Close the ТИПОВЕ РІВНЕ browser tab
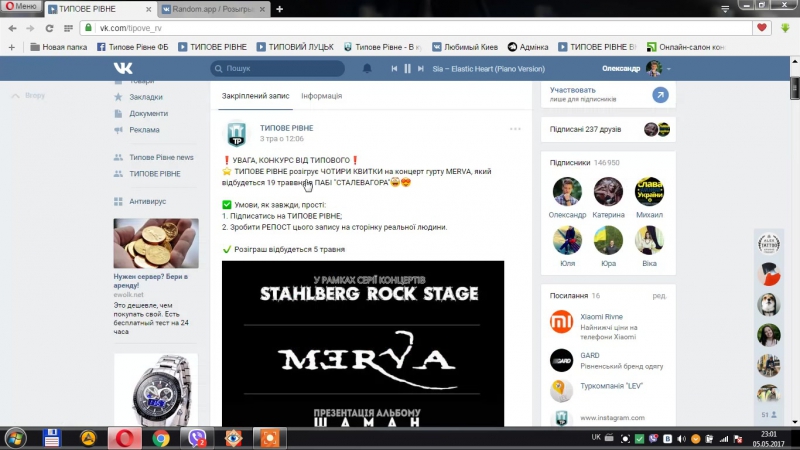Viewport: 800px width, 450px height. [148, 9]
